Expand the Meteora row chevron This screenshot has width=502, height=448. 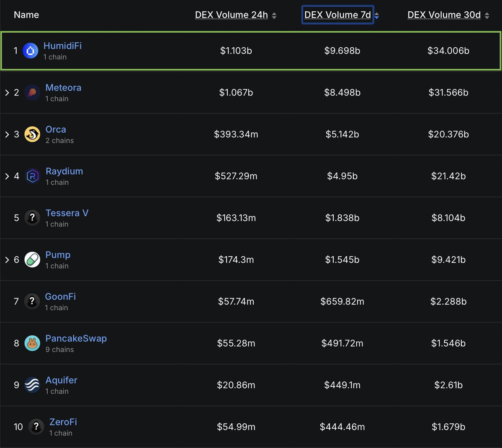click(7, 93)
